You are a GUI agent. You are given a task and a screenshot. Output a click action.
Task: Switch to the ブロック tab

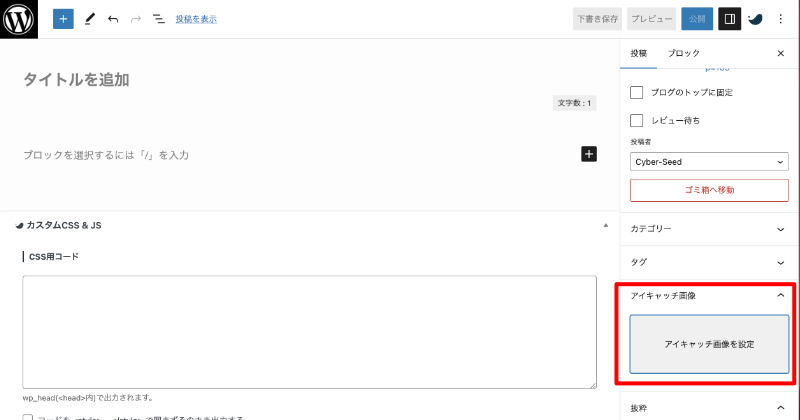[684, 53]
